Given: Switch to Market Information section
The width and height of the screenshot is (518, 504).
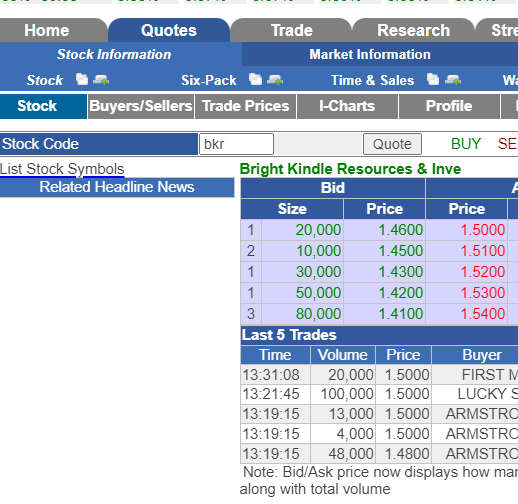Looking at the screenshot, I should (x=370, y=54).
